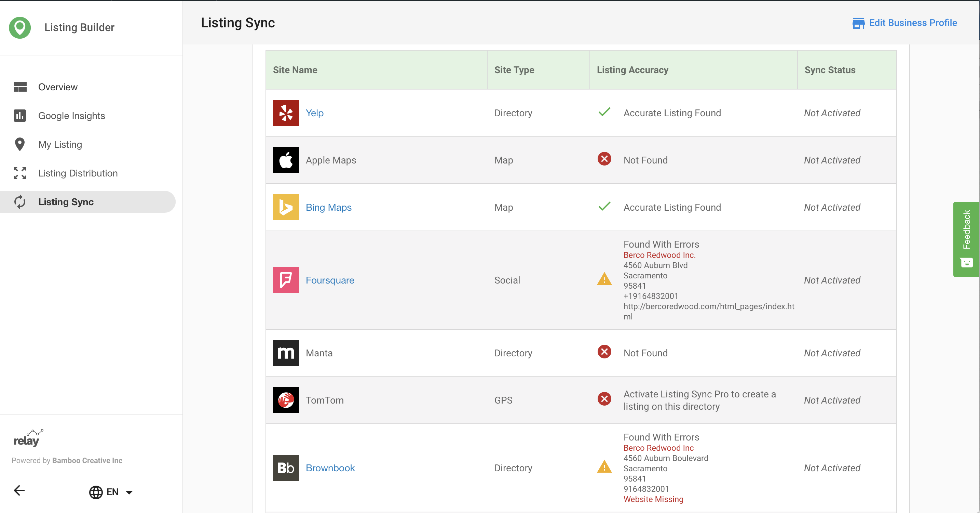Open the Brownbook listing link
This screenshot has height=513, width=980.
coord(330,468)
